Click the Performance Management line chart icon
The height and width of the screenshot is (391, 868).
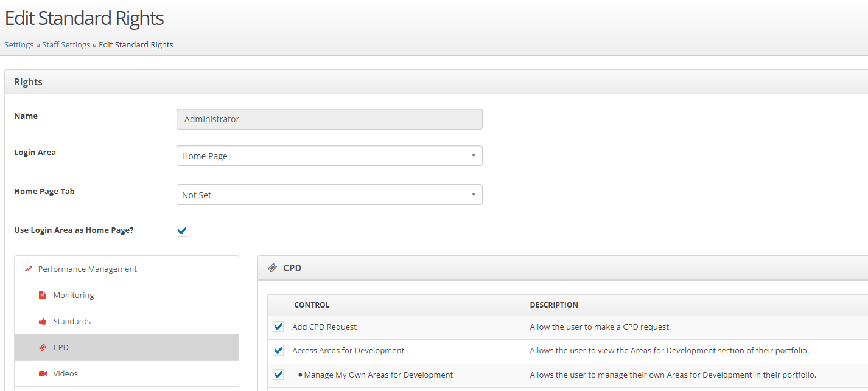click(28, 269)
